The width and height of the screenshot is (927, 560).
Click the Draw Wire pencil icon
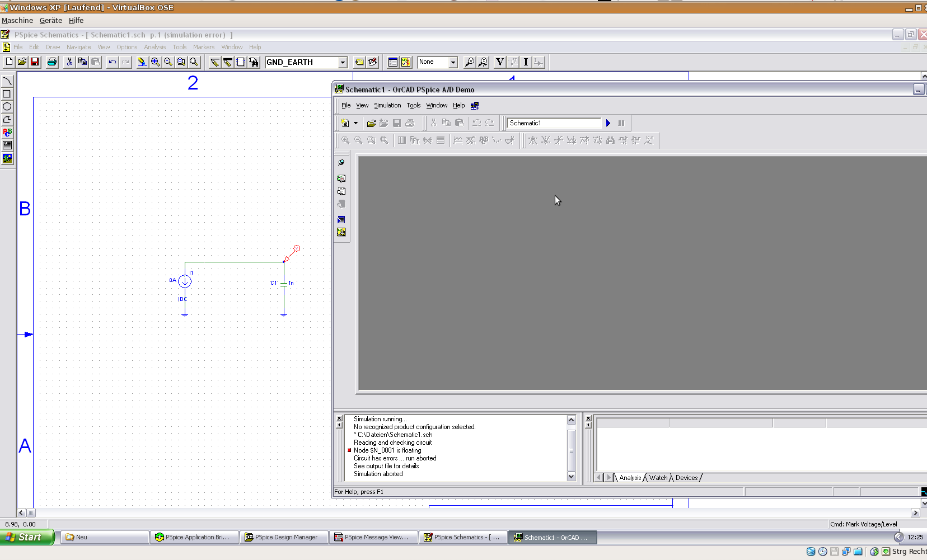(x=215, y=62)
